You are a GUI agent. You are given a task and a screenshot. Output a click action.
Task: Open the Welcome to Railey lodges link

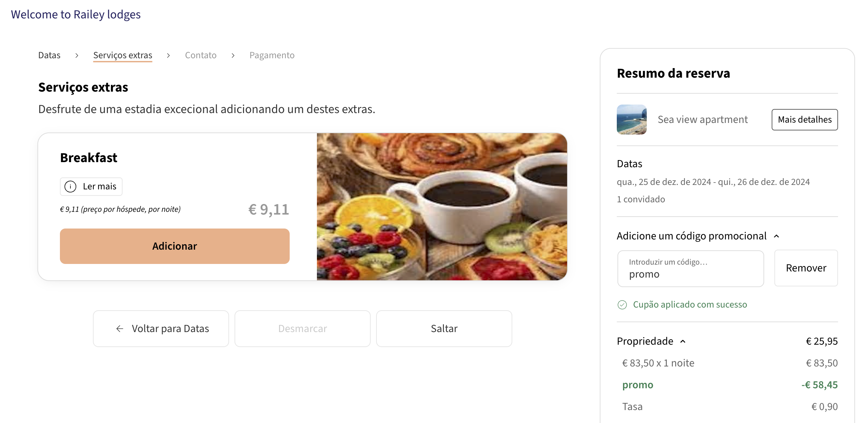pos(76,15)
